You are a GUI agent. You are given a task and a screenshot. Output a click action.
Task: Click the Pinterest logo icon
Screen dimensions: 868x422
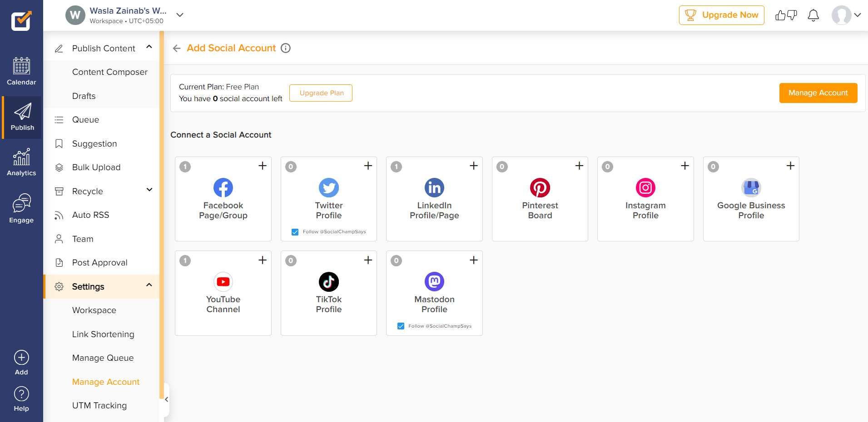tap(540, 187)
